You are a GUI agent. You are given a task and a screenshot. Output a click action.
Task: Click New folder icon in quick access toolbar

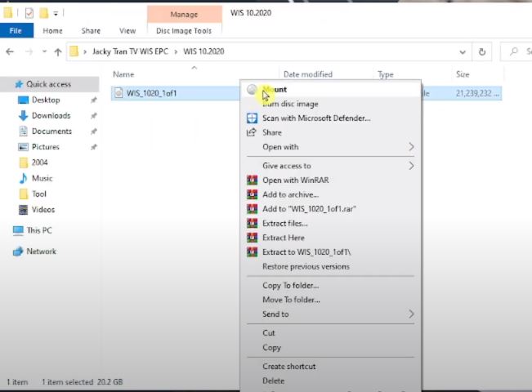(44, 13)
